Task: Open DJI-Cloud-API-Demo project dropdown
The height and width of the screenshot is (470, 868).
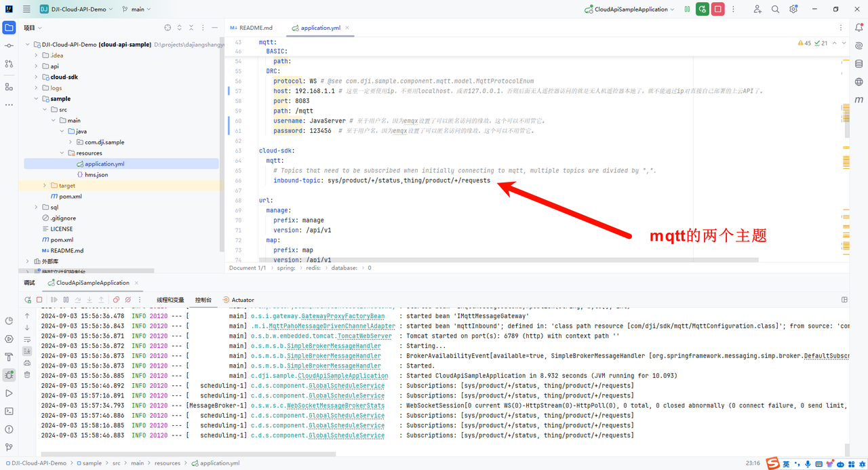Action: 77,9
